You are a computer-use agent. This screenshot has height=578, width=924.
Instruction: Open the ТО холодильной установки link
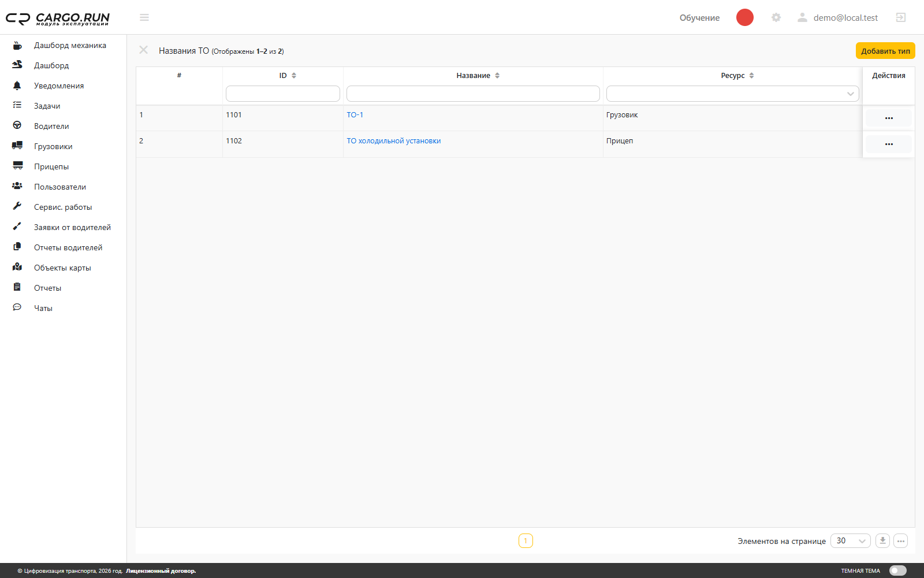tap(394, 141)
